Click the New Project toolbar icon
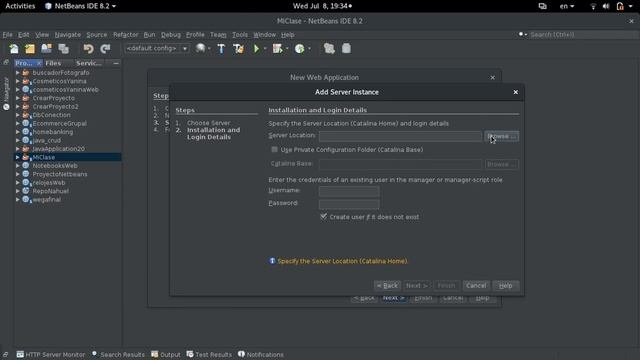Viewport: 640px width, 360px height. coord(30,49)
